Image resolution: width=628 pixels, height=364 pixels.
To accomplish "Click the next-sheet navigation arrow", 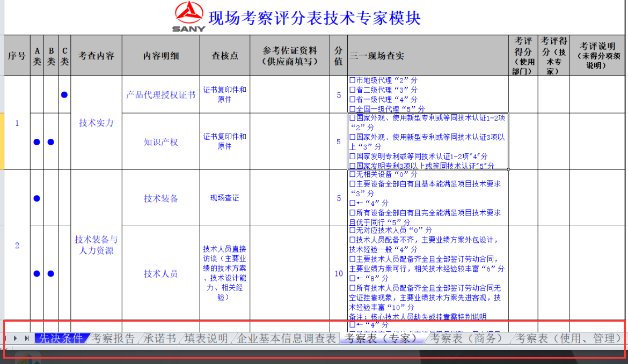I will coord(16,338).
